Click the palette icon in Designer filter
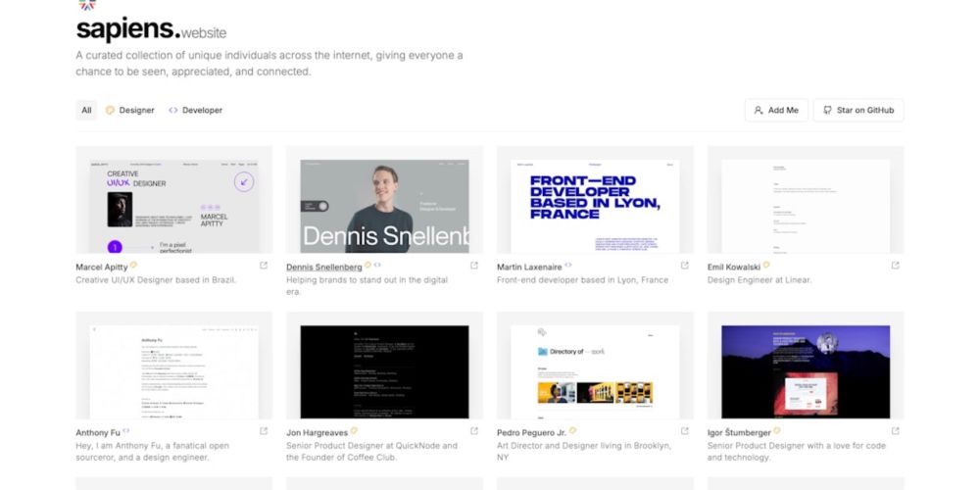Viewport: 980px width, 490px height. click(110, 110)
